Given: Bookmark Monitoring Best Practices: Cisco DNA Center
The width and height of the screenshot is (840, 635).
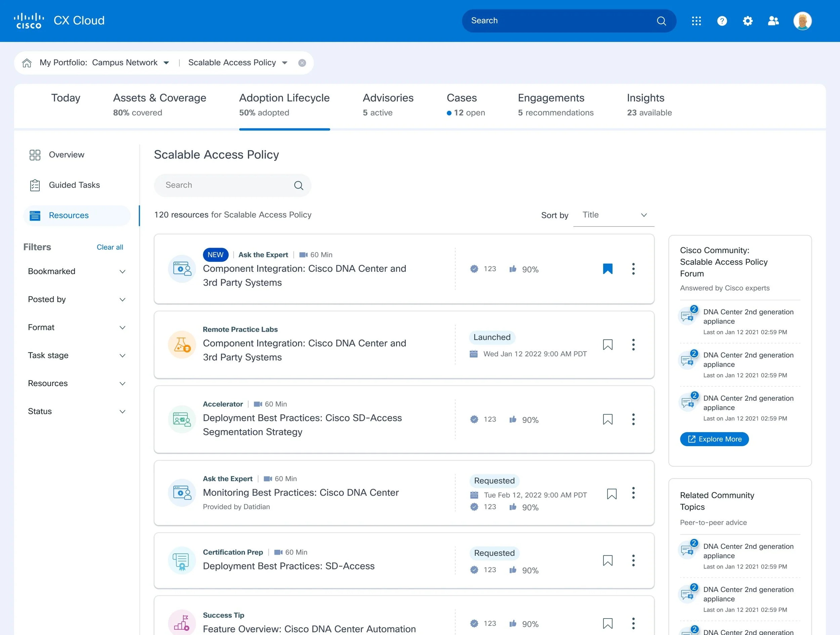Looking at the screenshot, I should (612, 494).
